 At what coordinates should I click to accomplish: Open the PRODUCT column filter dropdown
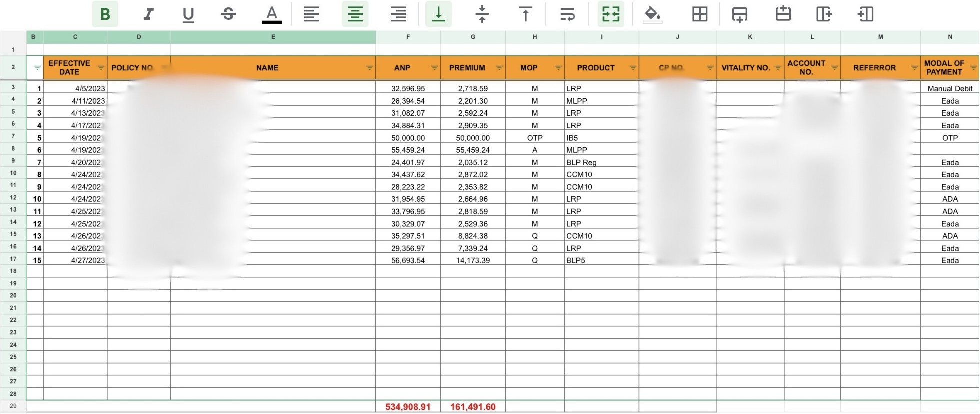[633, 68]
